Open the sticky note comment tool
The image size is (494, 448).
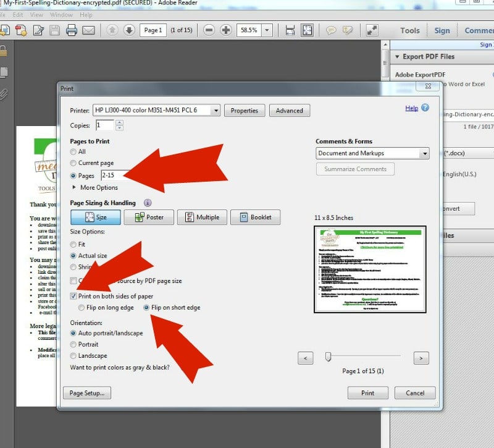[332, 30]
